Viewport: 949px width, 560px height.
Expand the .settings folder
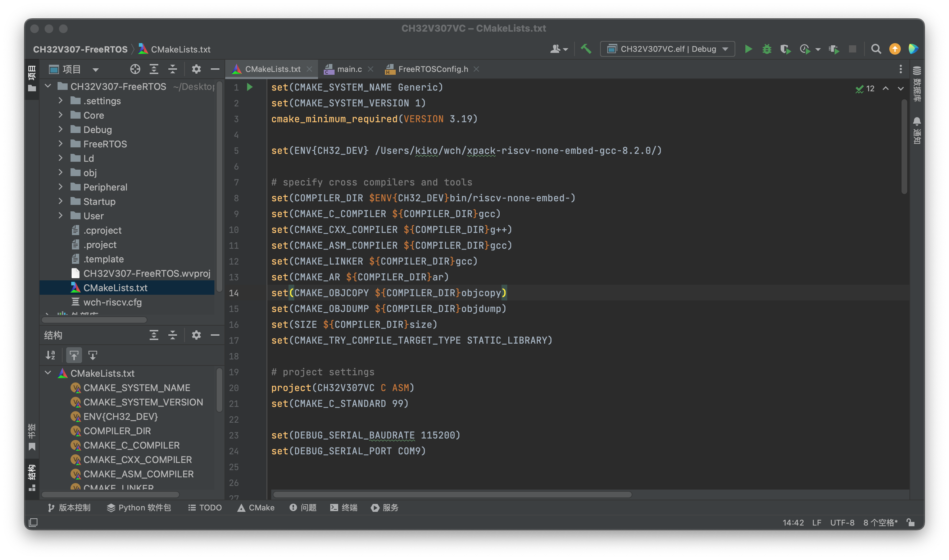(x=60, y=100)
